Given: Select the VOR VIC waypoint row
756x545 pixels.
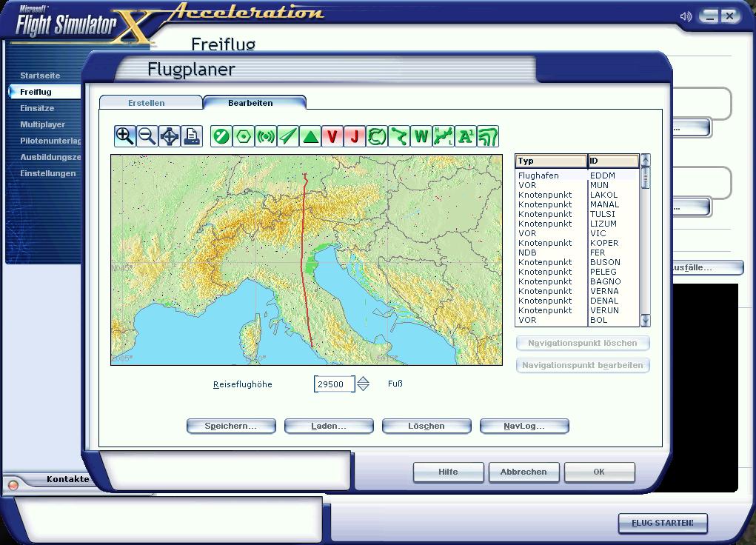Looking at the screenshot, I should coord(577,233).
